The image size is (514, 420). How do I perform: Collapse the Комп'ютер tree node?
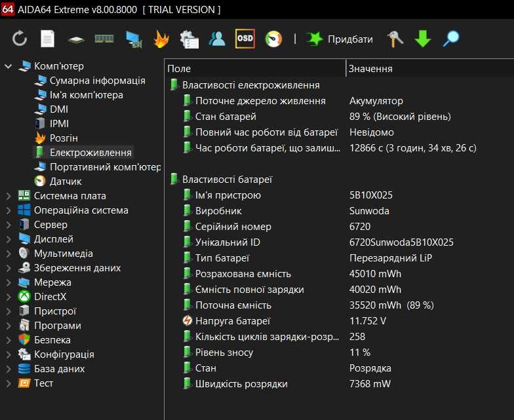click(8, 66)
